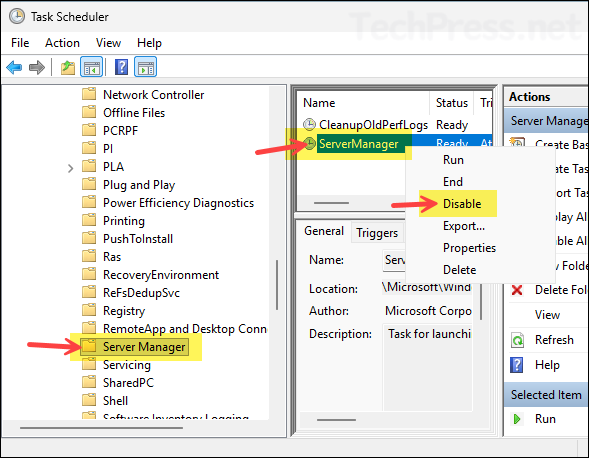Click the Create Basic Task icon
The width and height of the screenshot is (589, 458).
517,144
